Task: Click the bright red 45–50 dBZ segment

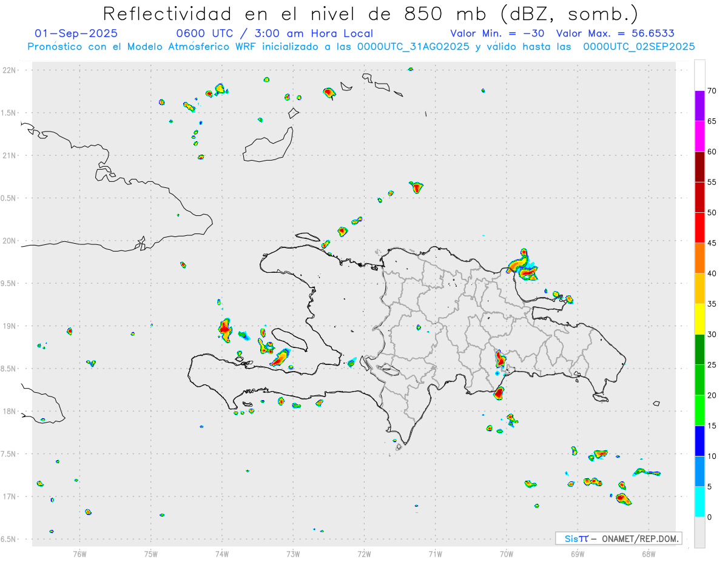Action: tap(699, 228)
